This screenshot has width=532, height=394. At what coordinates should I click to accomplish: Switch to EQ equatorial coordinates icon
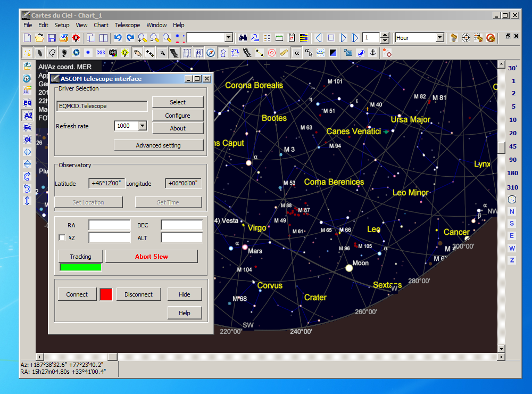(27, 103)
